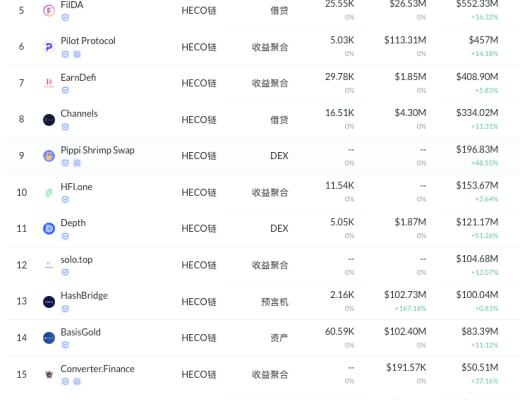
Task: Click the $153.67M value for HFI.one
Action: point(477,185)
